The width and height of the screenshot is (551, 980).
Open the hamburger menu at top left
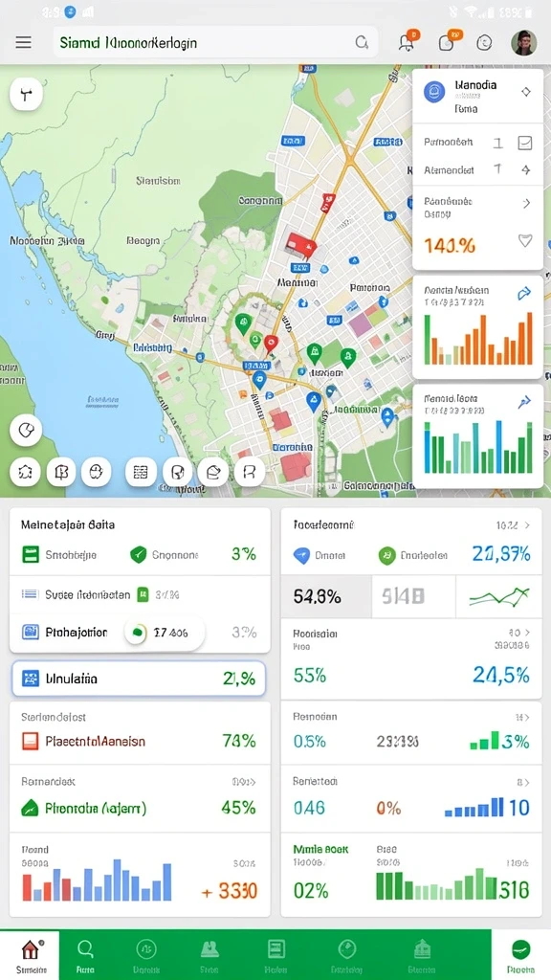tap(24, 42)
